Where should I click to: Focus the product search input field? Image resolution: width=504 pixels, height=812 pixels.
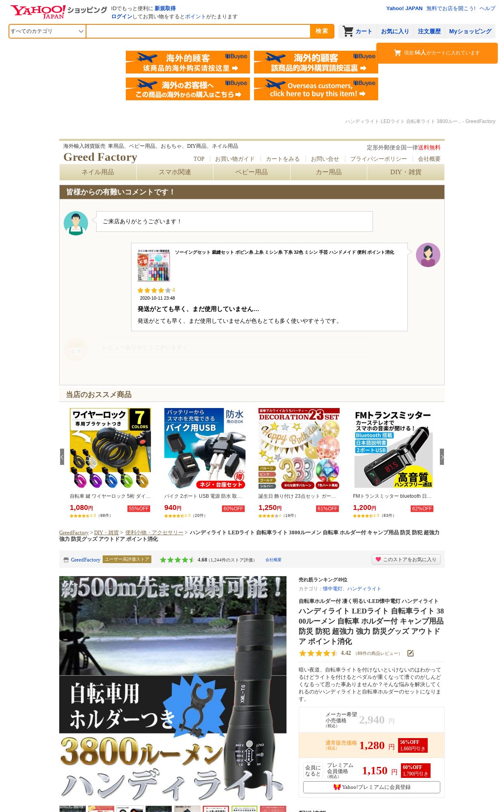[198, 31]
